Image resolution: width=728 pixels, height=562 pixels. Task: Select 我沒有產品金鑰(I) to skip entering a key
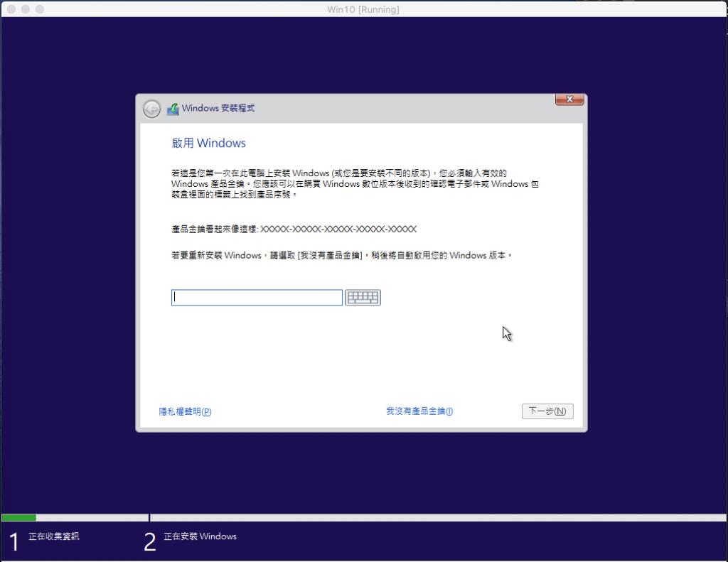point(419,411)
